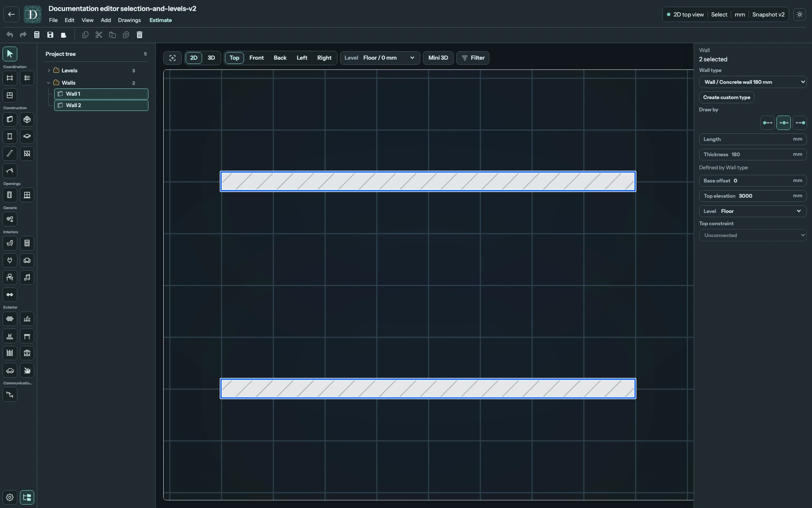Go back using the arrow button

tap(11, 14)
